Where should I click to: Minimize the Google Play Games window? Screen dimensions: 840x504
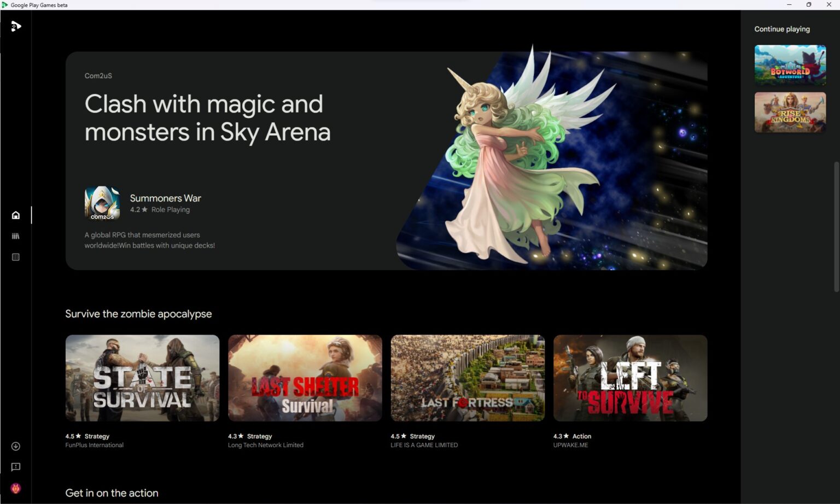[789, 4]
